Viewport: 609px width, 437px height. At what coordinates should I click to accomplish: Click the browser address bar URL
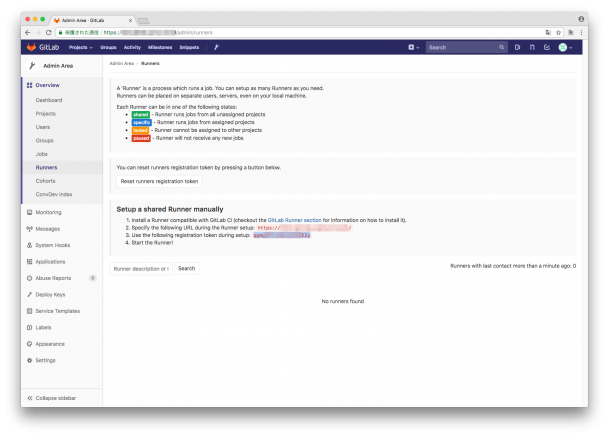tap(158, 33)
